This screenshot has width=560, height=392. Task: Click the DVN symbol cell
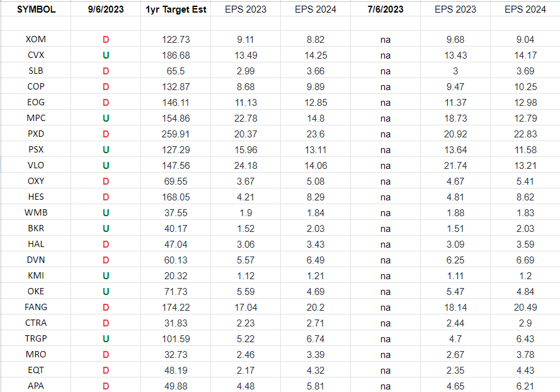click(36, 260)
